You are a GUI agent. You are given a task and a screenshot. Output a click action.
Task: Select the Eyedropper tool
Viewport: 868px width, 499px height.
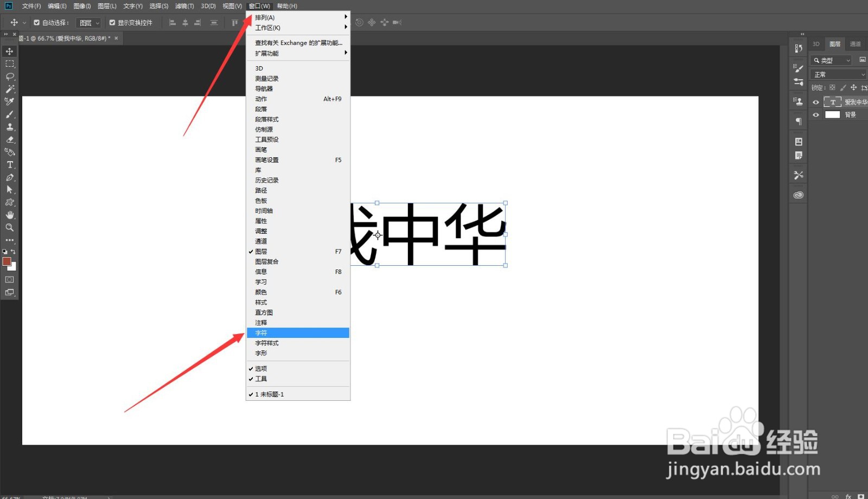click(9, 101)
